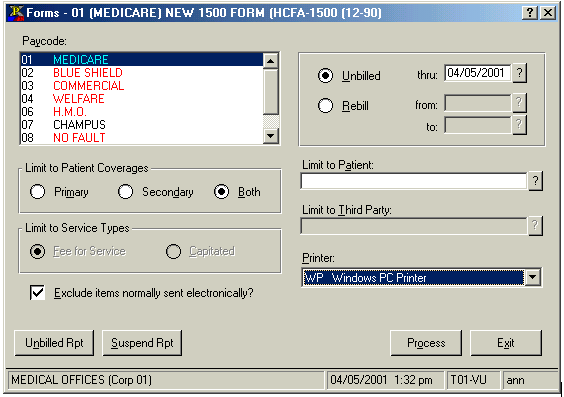Select paycode 02 BLUE SHIELD
Viewport: 564px width, 397px height.
(142, 73)
